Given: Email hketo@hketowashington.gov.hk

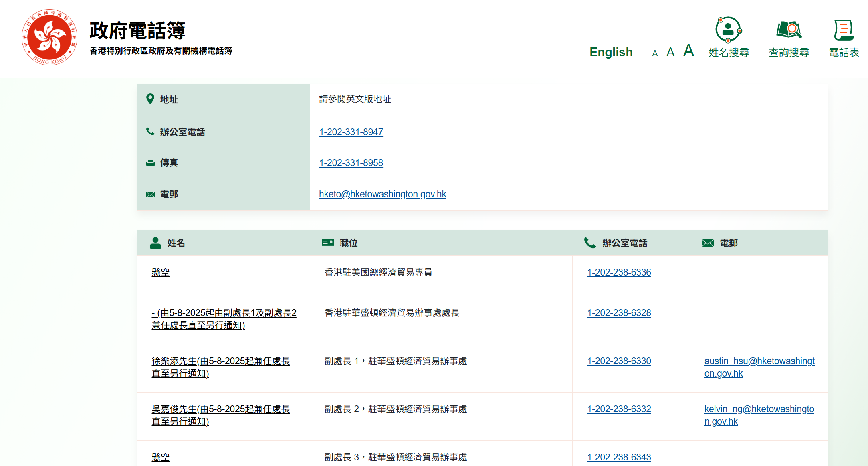Looking at the screenshot, I should pyautogui.click(x=382, y=194).
